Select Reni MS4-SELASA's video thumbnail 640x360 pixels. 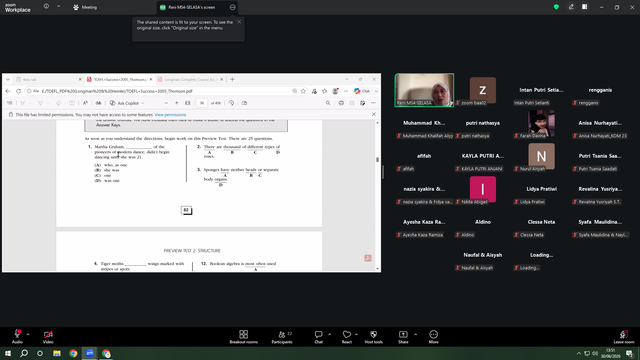coord(424,90)
